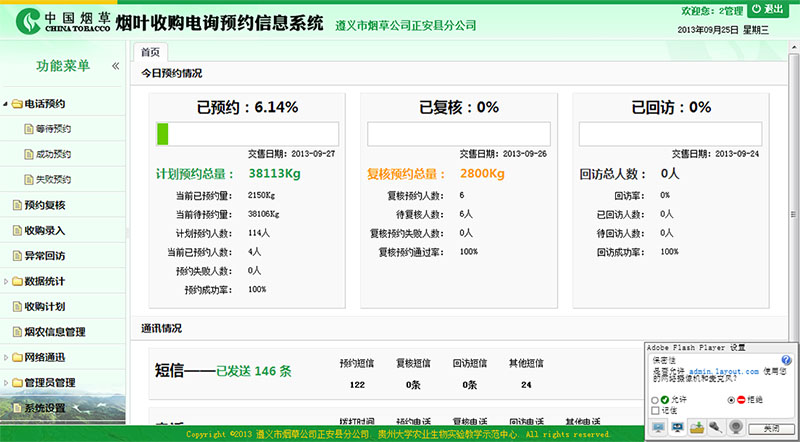Click the 关闭 button in Flash dialog

[771, 427]
